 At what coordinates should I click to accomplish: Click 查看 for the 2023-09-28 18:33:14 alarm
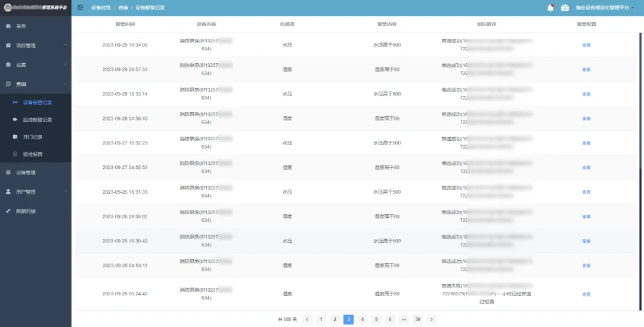coord(586,94)
